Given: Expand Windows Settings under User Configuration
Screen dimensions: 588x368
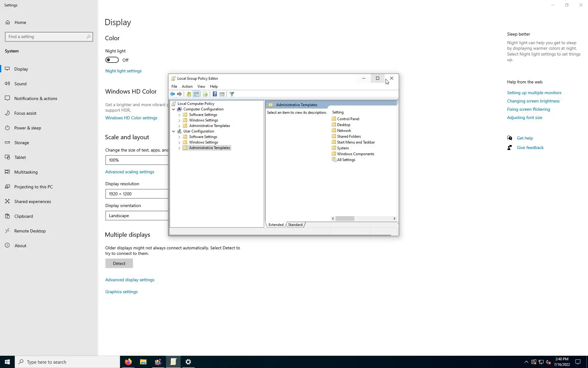Looking at the screenshot, I should point(179,142).
